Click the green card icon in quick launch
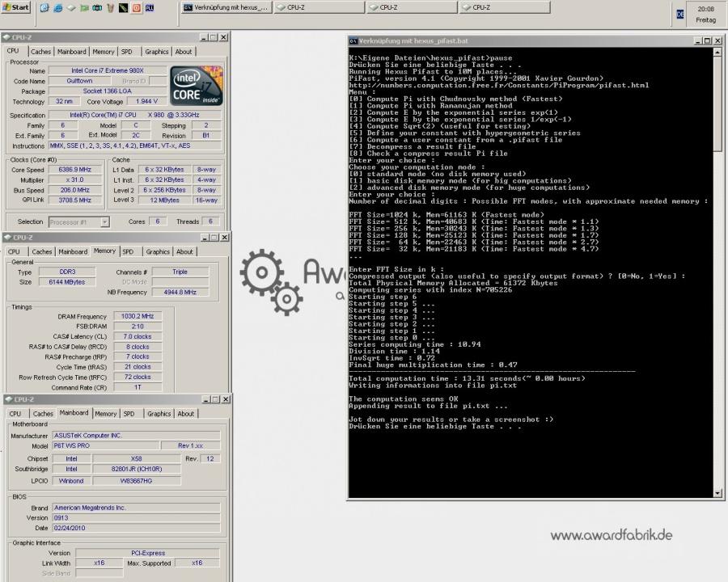This screenshot has width=728, height=582. click(84, 8)
